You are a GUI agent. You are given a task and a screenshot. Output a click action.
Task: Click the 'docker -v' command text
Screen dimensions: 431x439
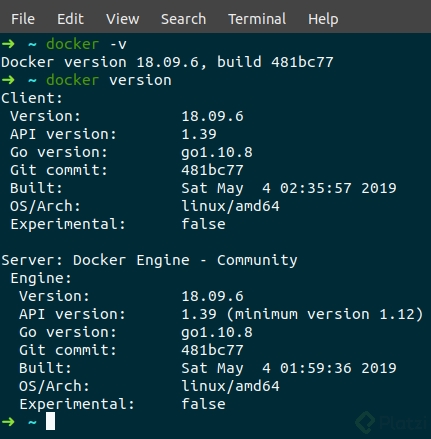click(x=86, y=44)
